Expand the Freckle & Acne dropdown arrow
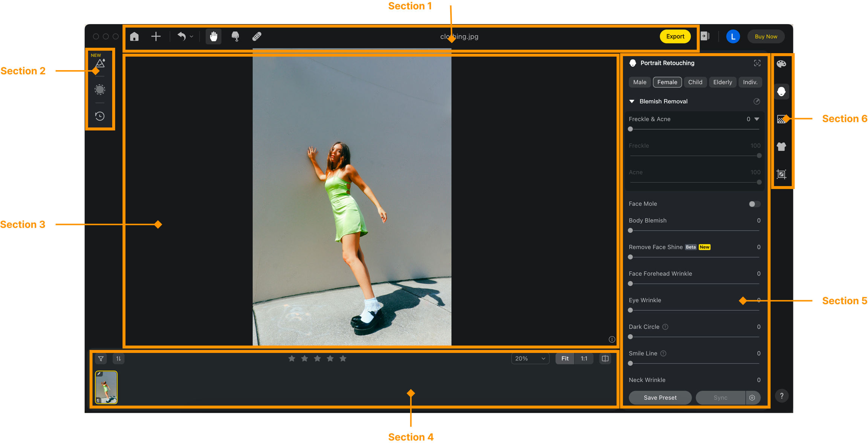The width and height of the screenshot is (868, 443). 757,119
